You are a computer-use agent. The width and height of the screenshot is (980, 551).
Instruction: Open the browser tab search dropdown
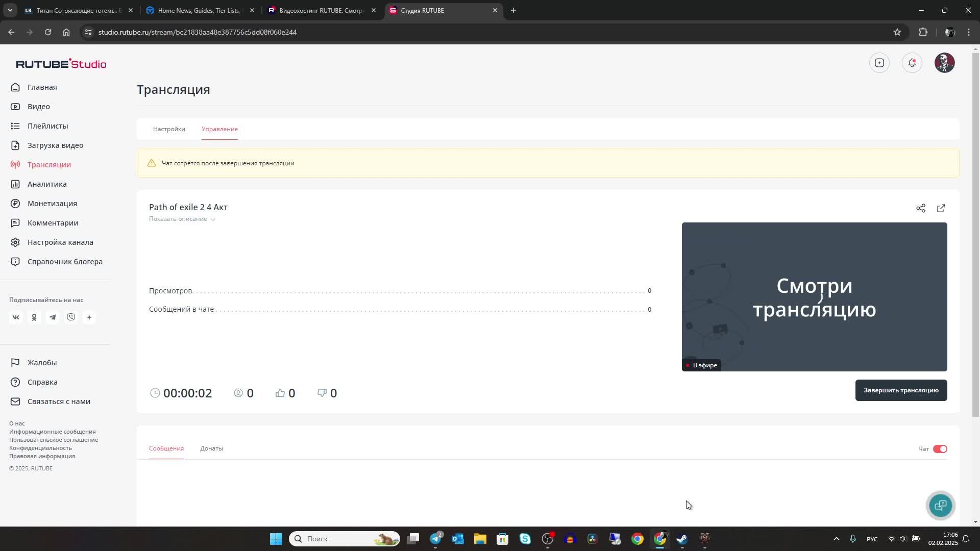[10, 10]
